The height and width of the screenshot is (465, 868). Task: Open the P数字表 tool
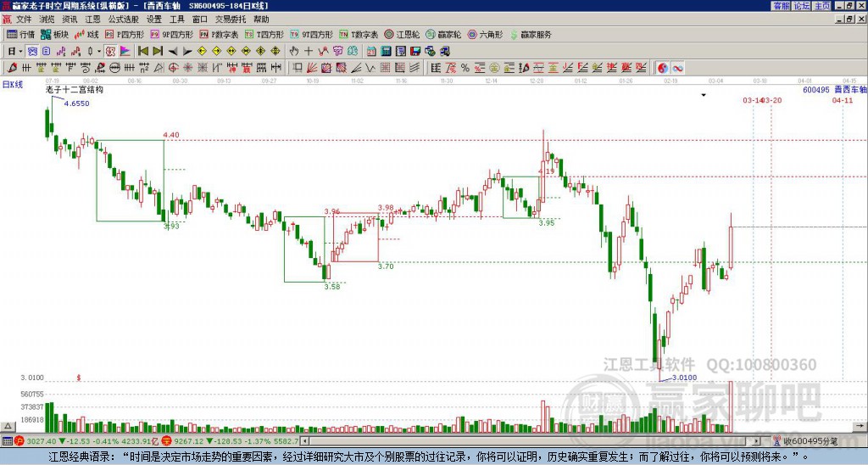220,34
